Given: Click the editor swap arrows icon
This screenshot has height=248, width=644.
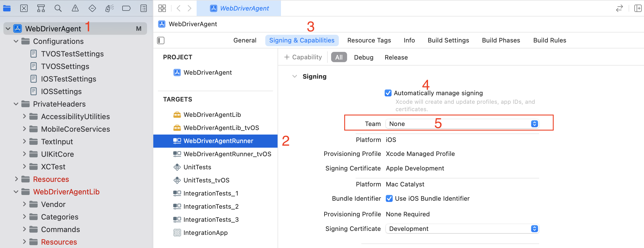Looking at the screenshot, I should click(x=619, y=8).
